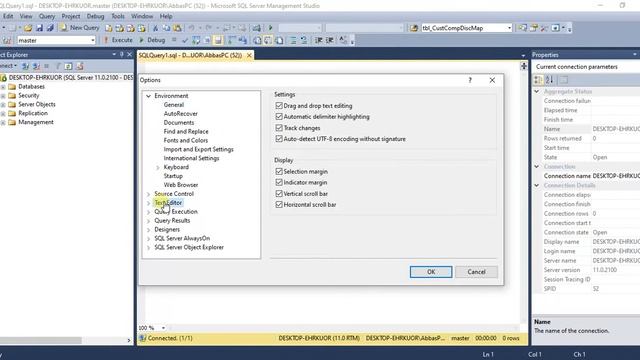
Task: Open the Query menu
Action: click(x=47, y=16)
